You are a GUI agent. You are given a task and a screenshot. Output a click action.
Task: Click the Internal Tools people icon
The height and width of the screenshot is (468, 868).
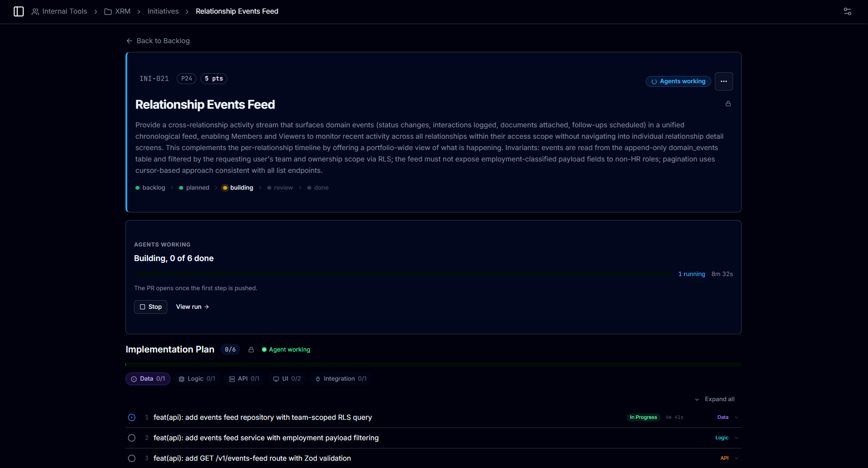(35, 11)
